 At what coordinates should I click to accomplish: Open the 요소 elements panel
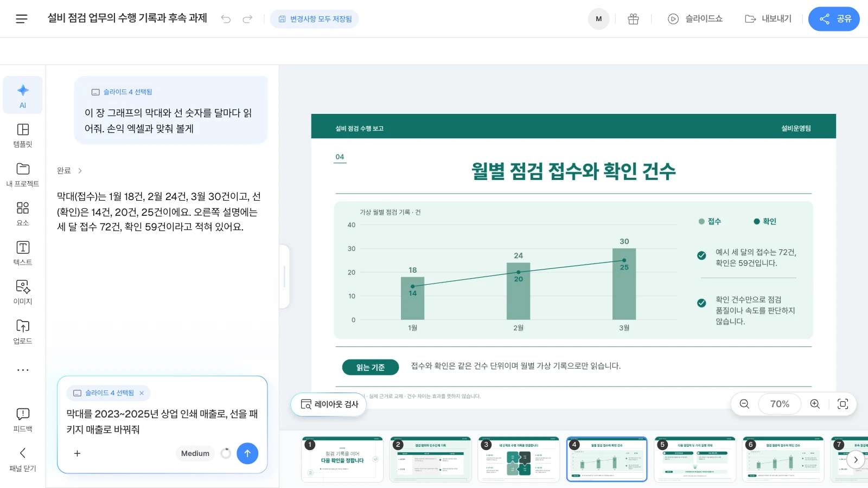click(23, 214)
